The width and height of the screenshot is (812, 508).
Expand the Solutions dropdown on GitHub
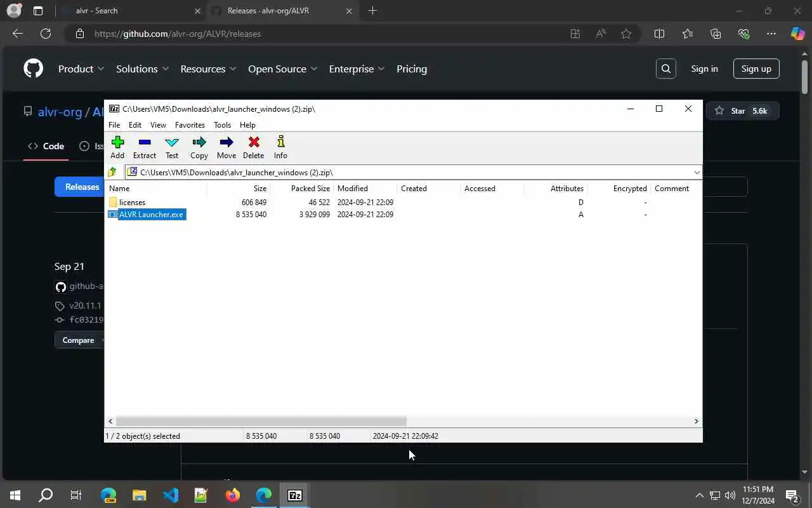tap(142, 69)
